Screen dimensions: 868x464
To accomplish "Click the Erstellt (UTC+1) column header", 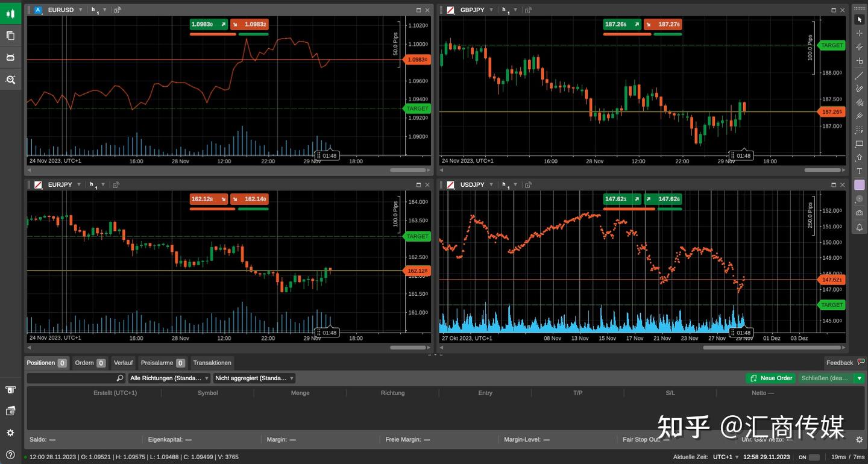I will (115, 393).
